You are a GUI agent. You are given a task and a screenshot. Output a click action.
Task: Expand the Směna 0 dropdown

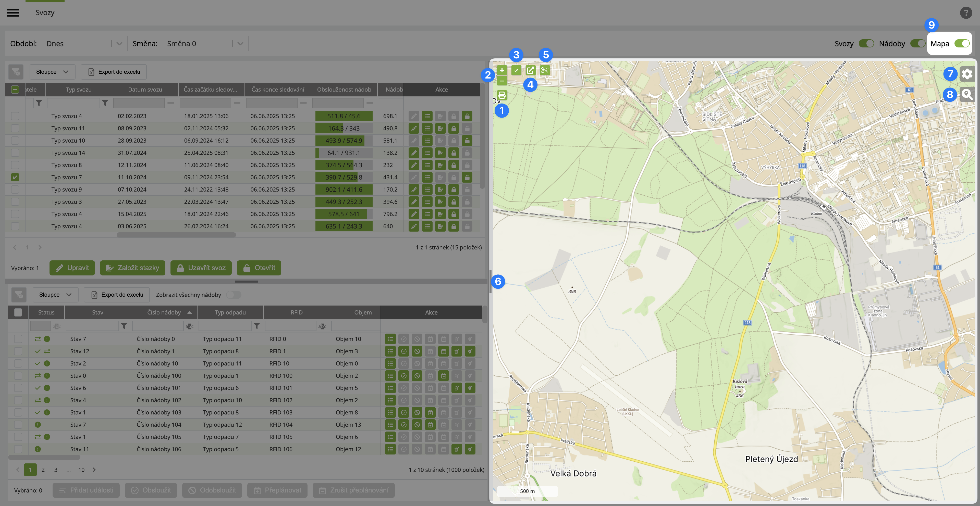click(205, 44)
